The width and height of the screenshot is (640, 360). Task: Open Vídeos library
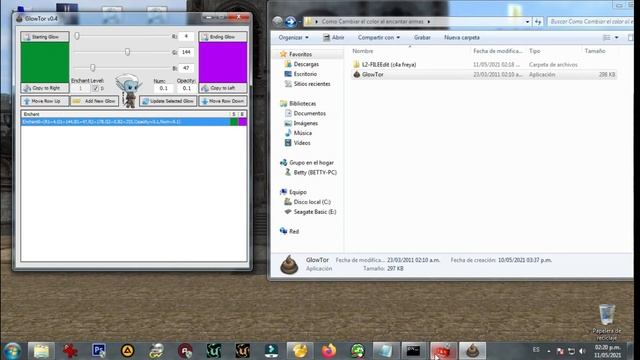coord(302,143)
